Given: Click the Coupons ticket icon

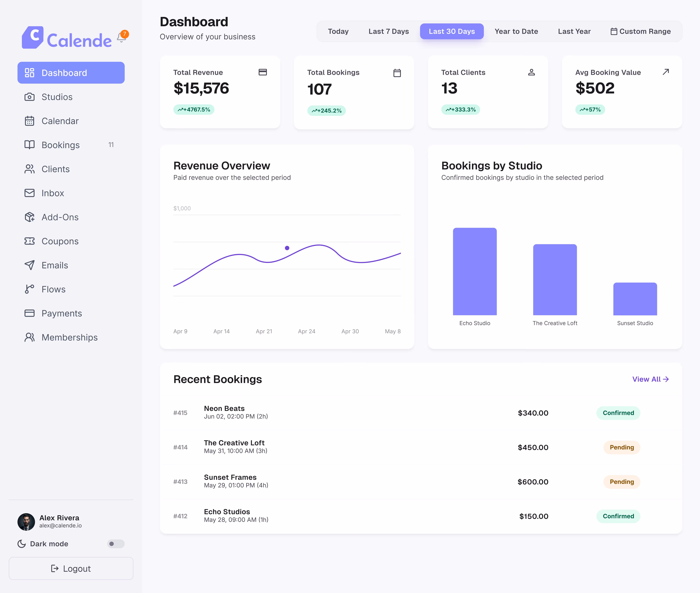Looking at the screenshot, I should point(30,241).
